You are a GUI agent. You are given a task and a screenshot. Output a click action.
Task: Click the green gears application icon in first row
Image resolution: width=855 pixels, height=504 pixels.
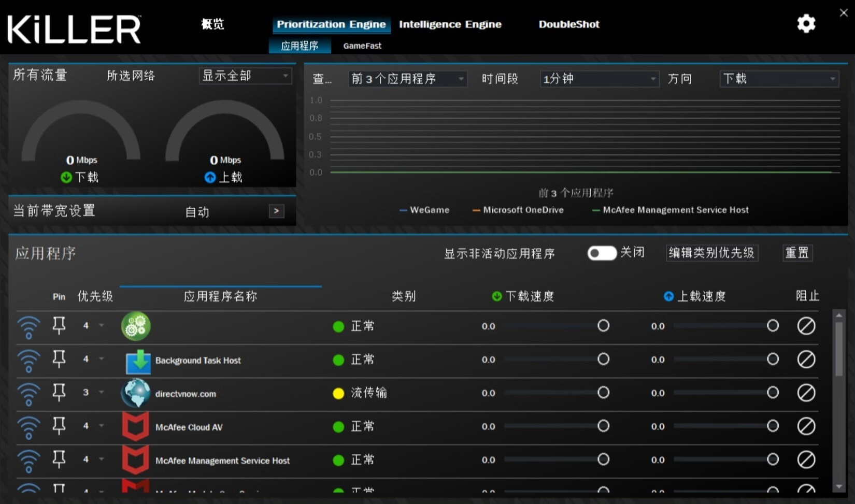pos(135,326)
